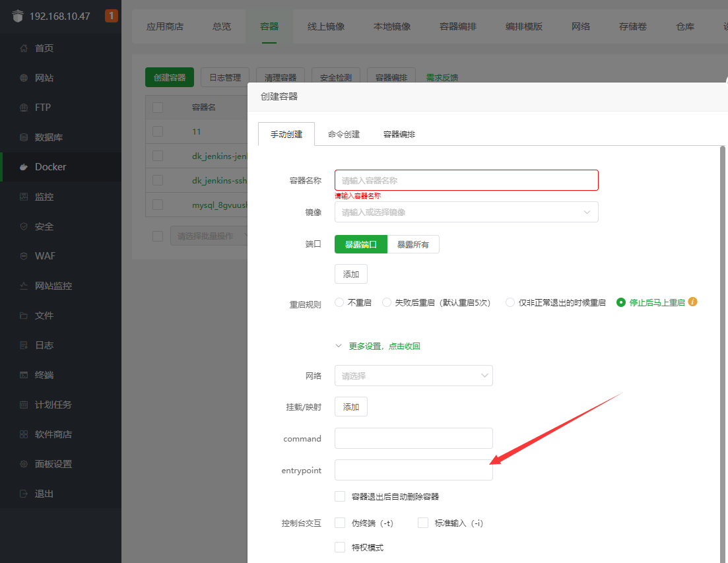This screenshot has height=563, width=728.
Task: Click the 安全检测 button
Action: (336, 77)
